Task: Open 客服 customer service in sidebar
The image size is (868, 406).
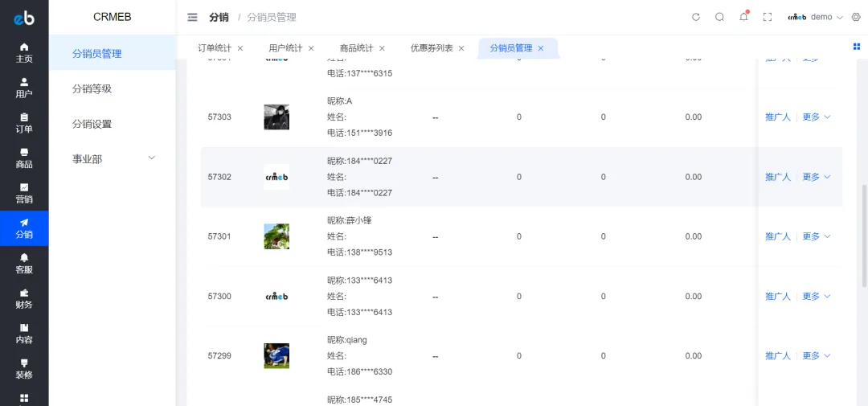Action: (x=24, y=263)
